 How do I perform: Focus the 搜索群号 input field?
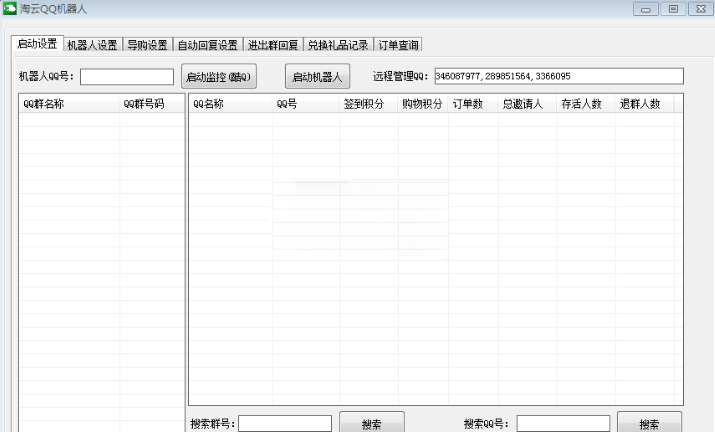point(285,424)
